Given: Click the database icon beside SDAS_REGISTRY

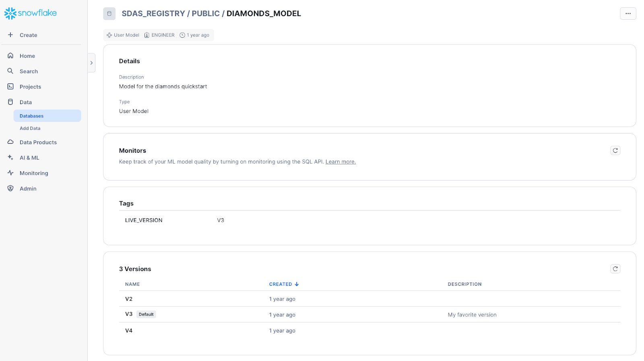Looking at the screenshot, I should (109, 14).
